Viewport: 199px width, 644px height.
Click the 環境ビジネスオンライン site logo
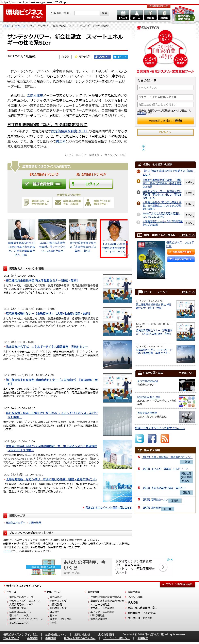point(24,14)
